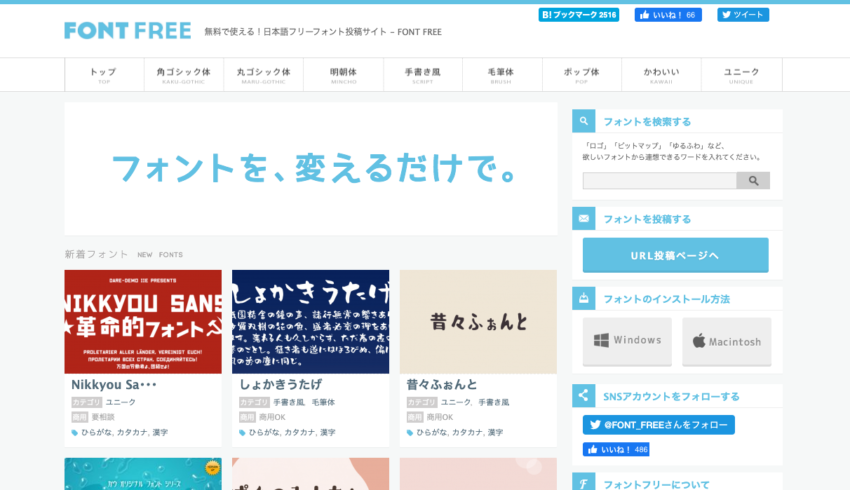Image resolution: width=850 pixels, height=490 pixels.
Task: Click the sidebar like button showing 486
Action: tap(616, 449)
